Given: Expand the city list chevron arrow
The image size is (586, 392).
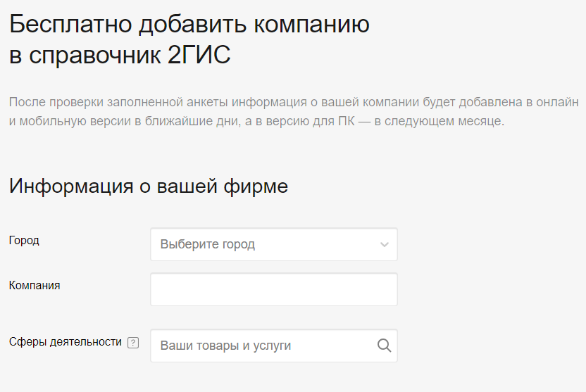Looking at the screenshot, I should coord(384,245).
